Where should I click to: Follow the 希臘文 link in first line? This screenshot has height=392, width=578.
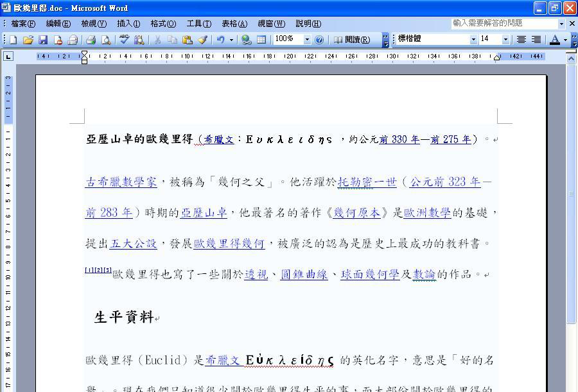(x=219, y=140)
